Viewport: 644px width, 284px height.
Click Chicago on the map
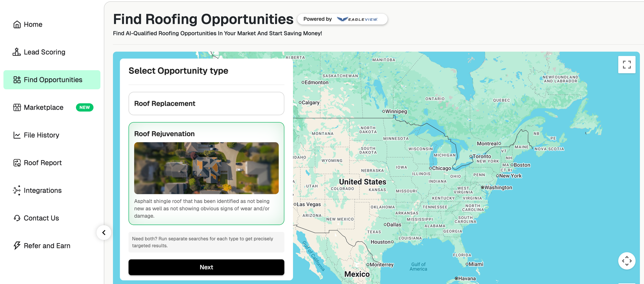[x=441, y=168]
